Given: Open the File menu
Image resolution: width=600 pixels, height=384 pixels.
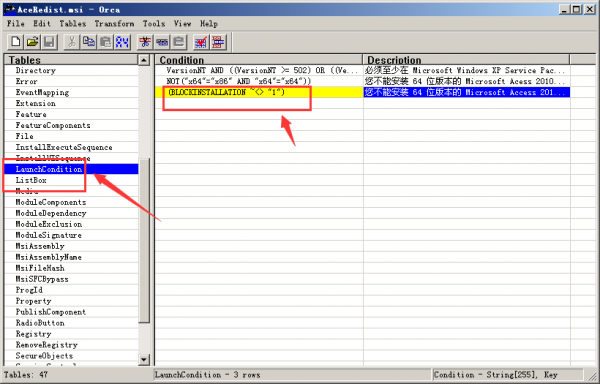Looking at the screenshot, I should (16, 24).
